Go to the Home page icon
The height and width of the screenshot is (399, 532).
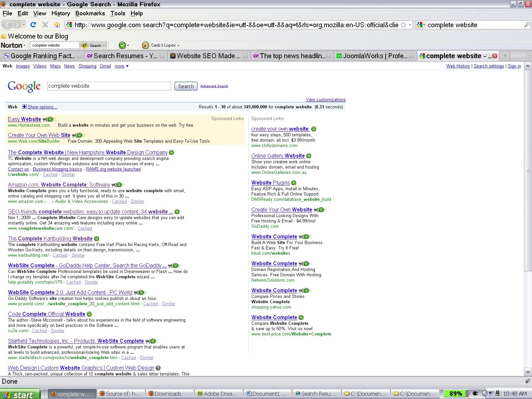[57, 25]
